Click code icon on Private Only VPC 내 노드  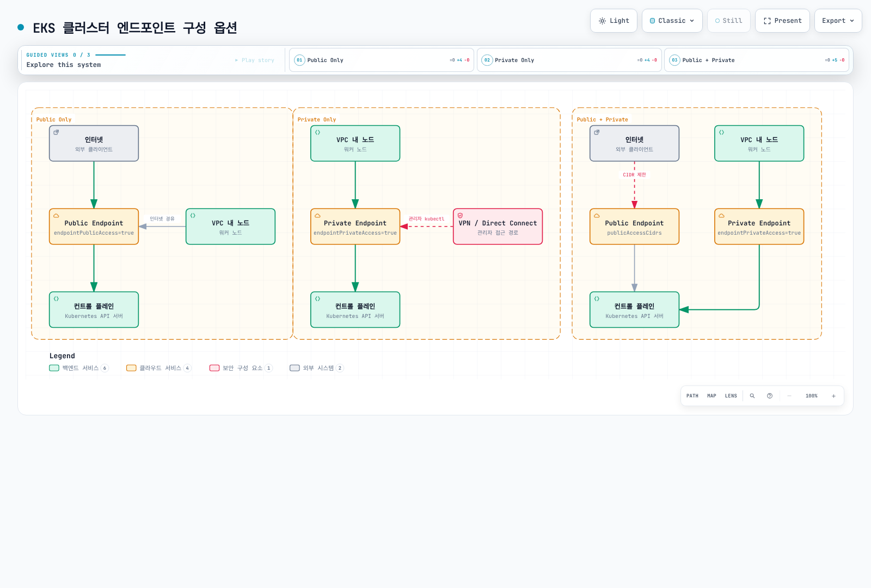click(317, 132)
